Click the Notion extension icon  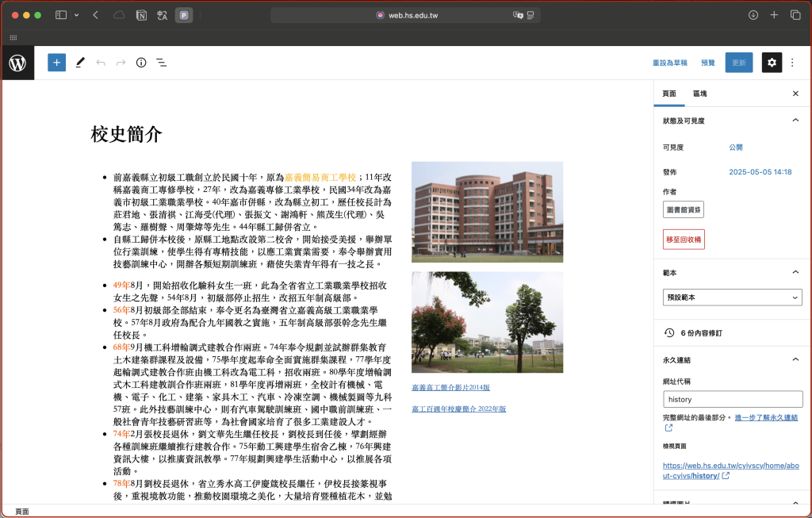tap(141, 15)
